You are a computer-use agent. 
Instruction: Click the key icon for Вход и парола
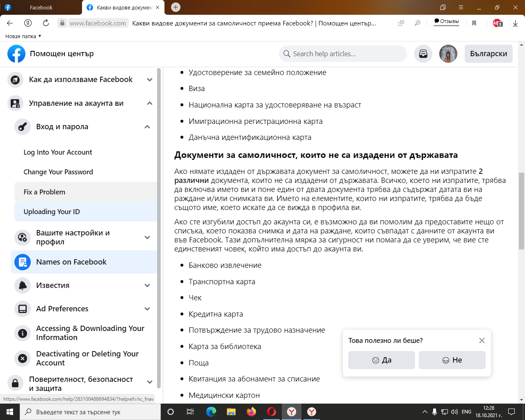tap(23, 127)
